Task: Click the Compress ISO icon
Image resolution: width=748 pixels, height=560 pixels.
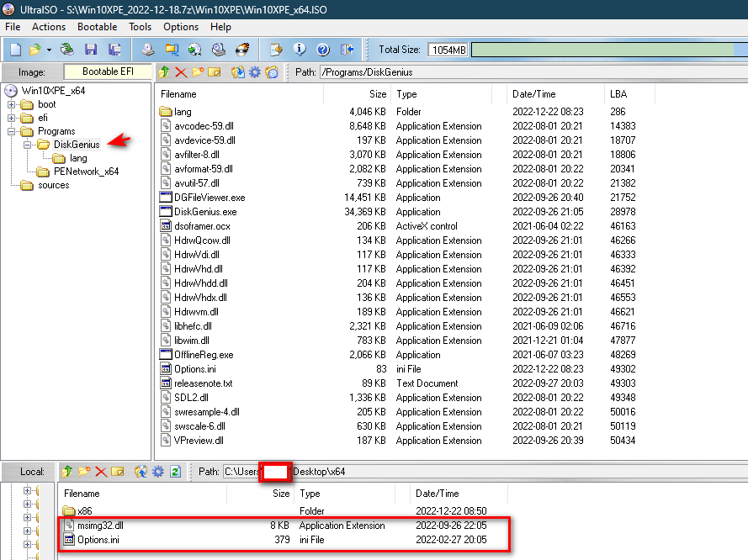Action: pyautogui.click(x=195, y=49)
